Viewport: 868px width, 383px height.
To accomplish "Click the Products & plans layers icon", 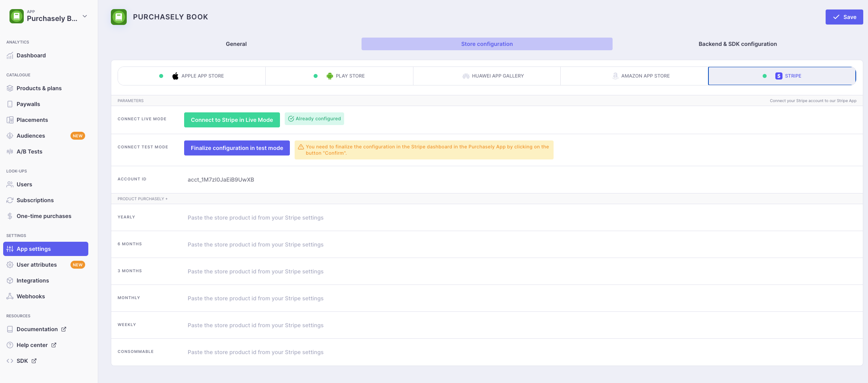I will tap(10, 88).
